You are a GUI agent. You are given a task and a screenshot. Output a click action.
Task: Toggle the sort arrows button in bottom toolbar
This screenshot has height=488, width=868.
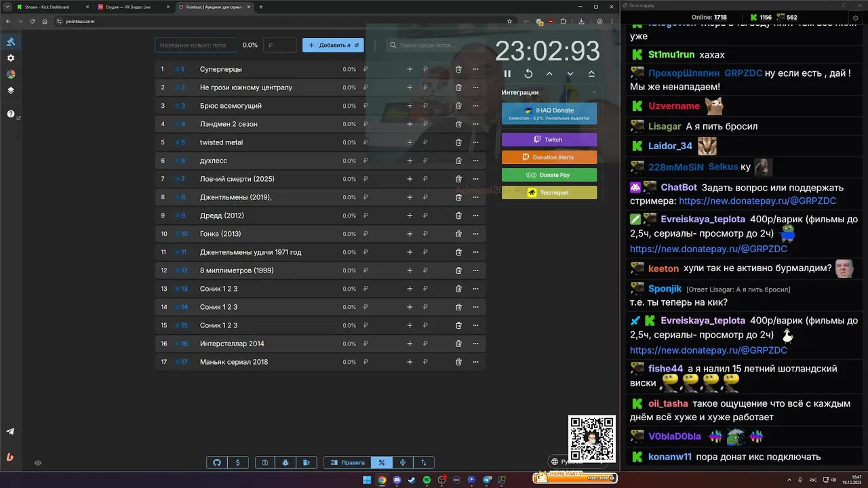click(x=424, y=463)
